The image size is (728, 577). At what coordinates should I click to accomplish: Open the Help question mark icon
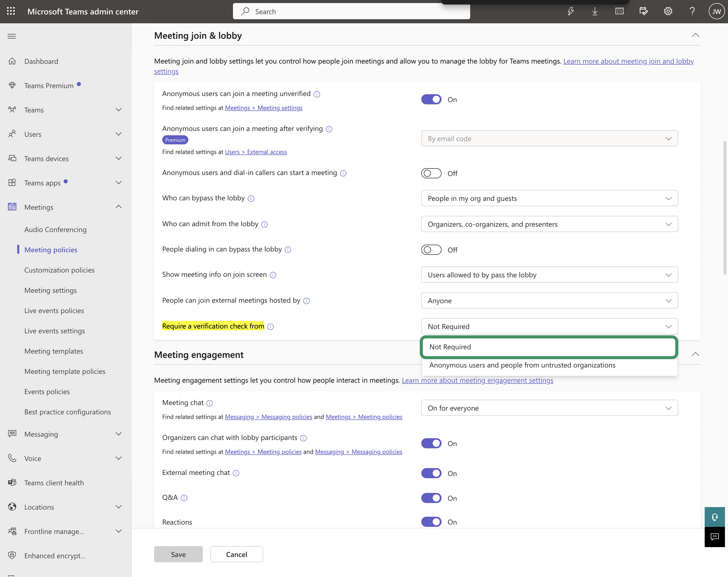pyautogui.click(x=692, y=11)
